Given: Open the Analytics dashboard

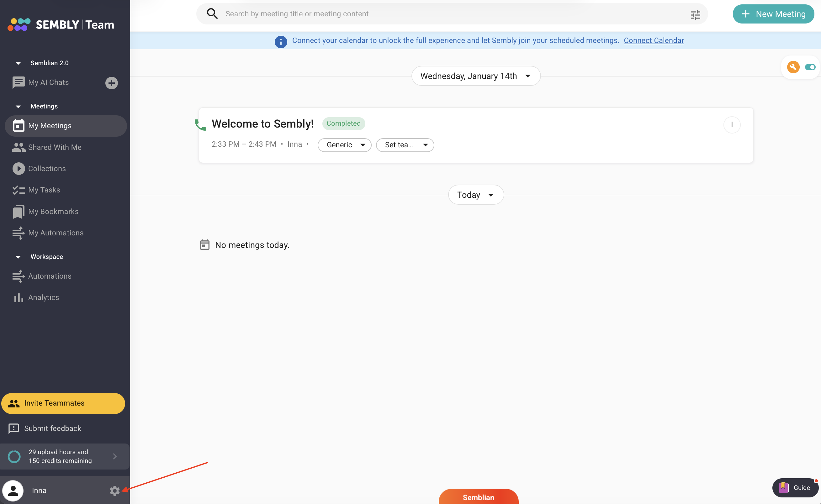Looking at the screenshot, I should tap(43, 297).
